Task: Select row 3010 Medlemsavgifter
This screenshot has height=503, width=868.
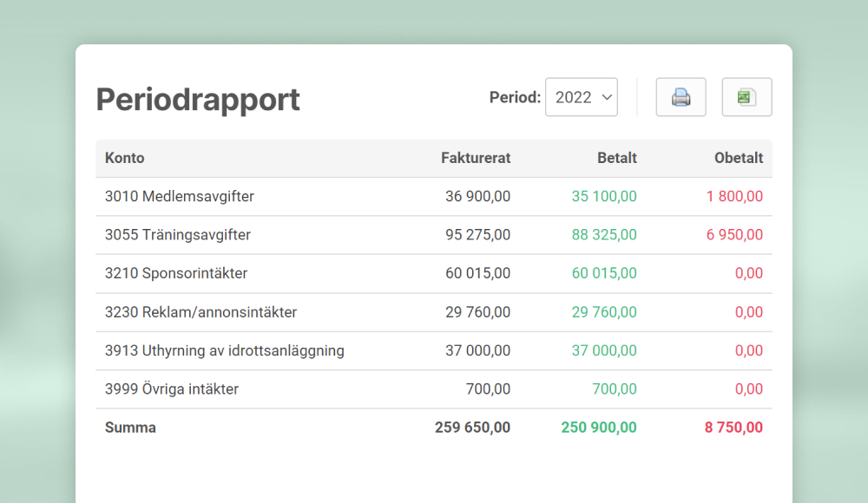Action: coord(179,196)
